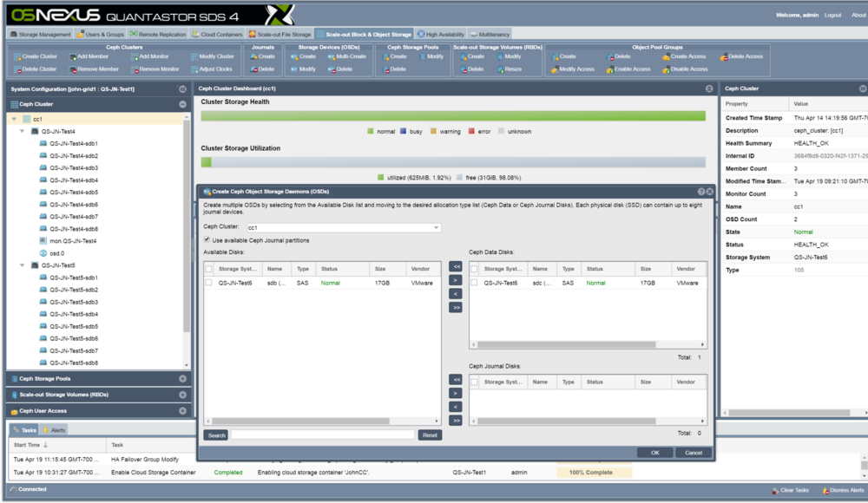This screenshot has width=868, height=503.
Task: Click the Start Time column header in Tasks
Action: pos(57,445)
